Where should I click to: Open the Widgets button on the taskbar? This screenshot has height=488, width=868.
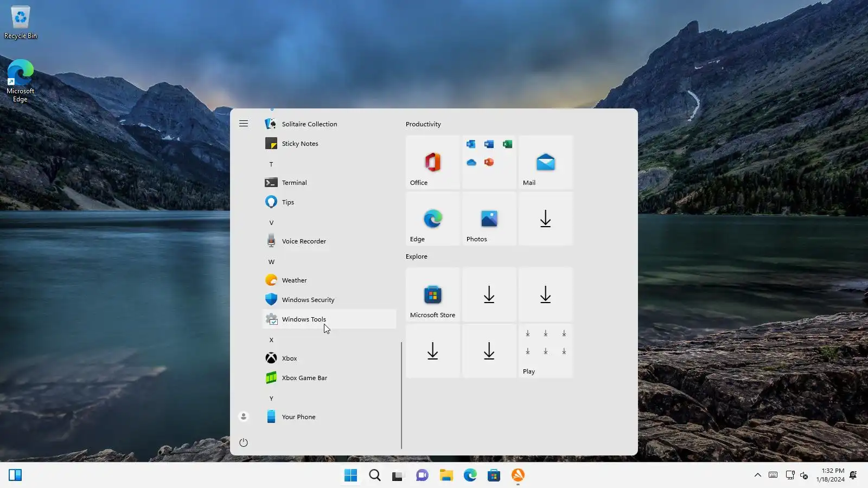(x=15, y=475)
